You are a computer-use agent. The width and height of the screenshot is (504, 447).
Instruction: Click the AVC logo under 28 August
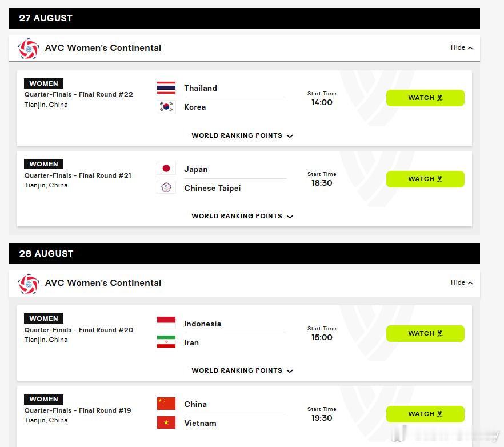[29, 284]
